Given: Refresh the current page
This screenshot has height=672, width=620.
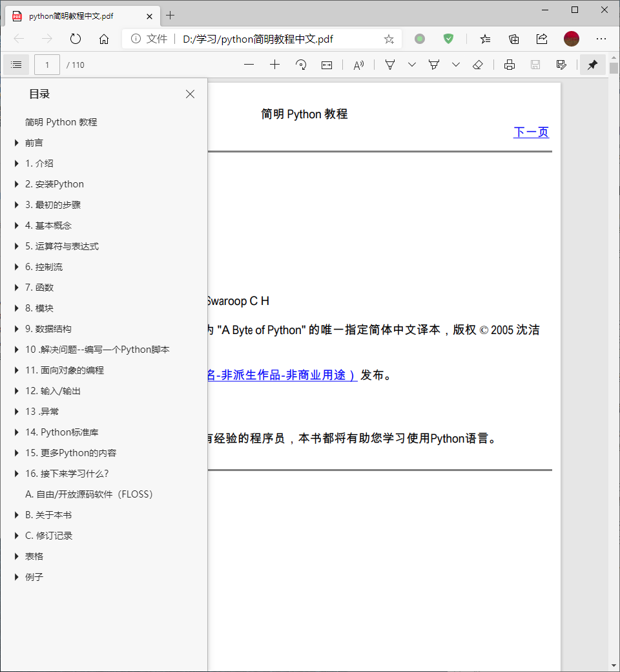Looking at the screenshot, I should click(x=76, y=39).
